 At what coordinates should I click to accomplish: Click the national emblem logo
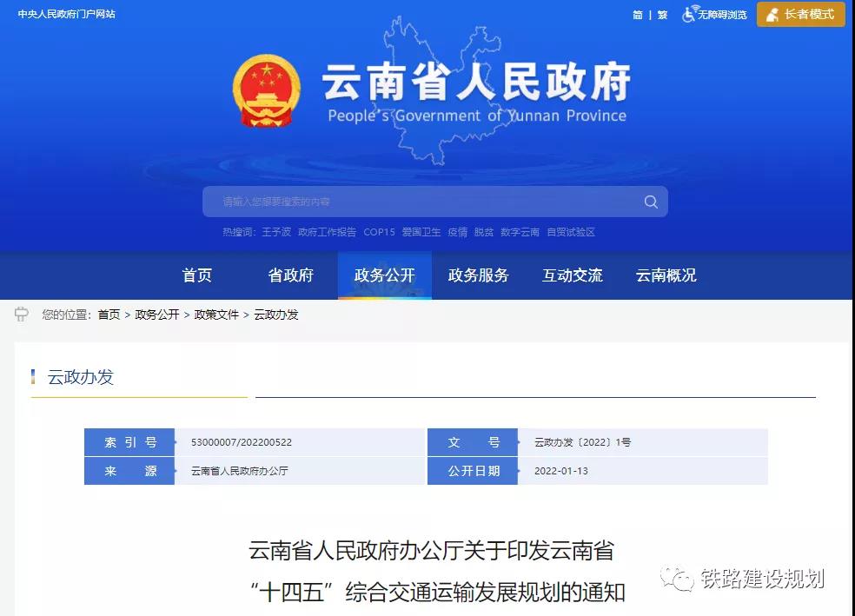click(266, 90)
